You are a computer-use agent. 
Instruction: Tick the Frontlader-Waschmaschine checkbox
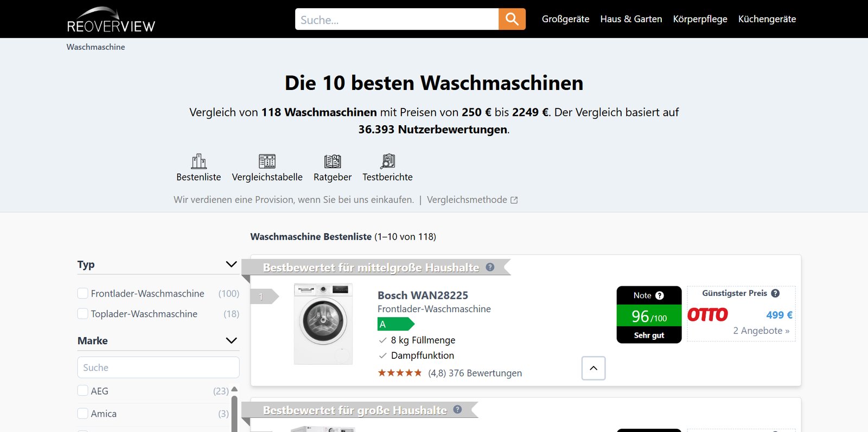click(x=82, y=293)
